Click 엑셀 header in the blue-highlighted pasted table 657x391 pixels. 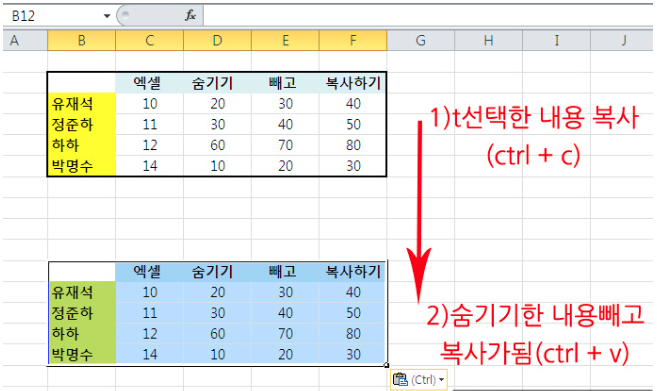(150, 272)
